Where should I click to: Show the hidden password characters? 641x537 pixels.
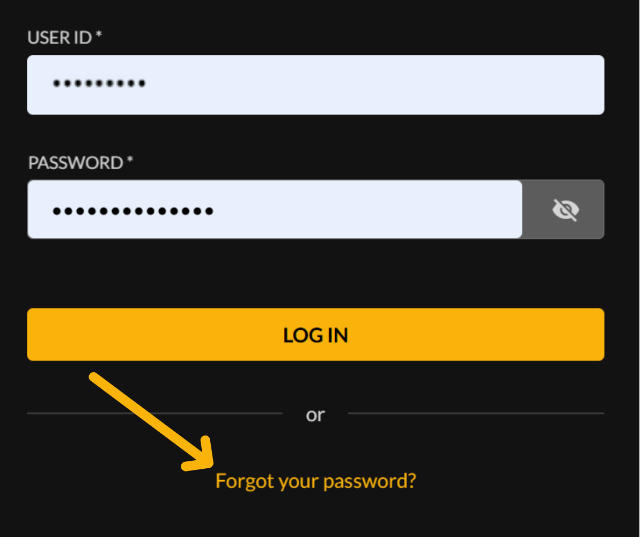tap(565, 210)
